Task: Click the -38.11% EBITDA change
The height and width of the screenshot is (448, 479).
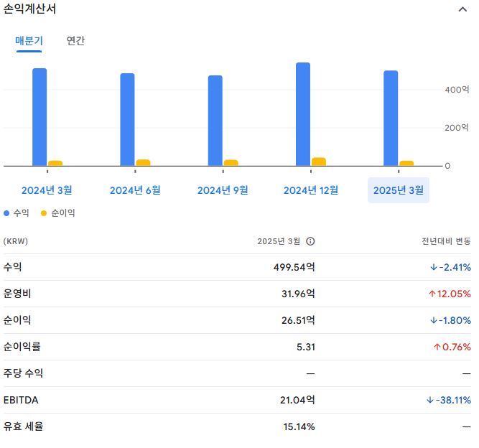Action: tap(449, 400)
